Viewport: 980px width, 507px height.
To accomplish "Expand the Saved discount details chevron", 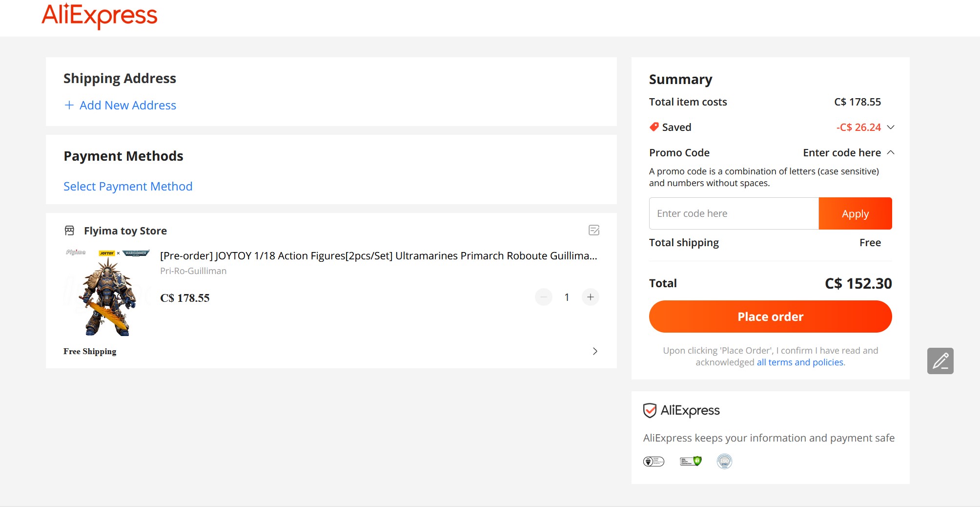I will [x=891, y=127].
